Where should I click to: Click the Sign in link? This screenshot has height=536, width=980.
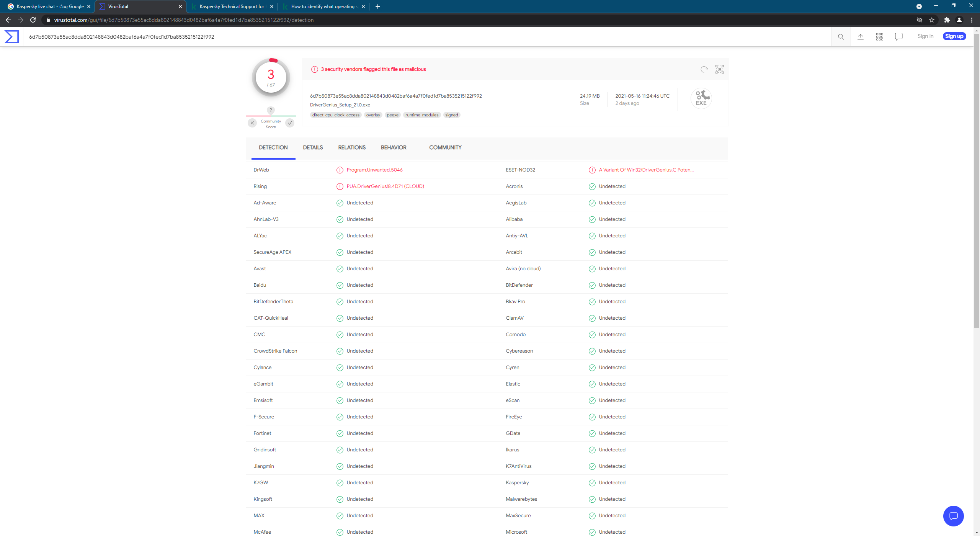(925, 36)
